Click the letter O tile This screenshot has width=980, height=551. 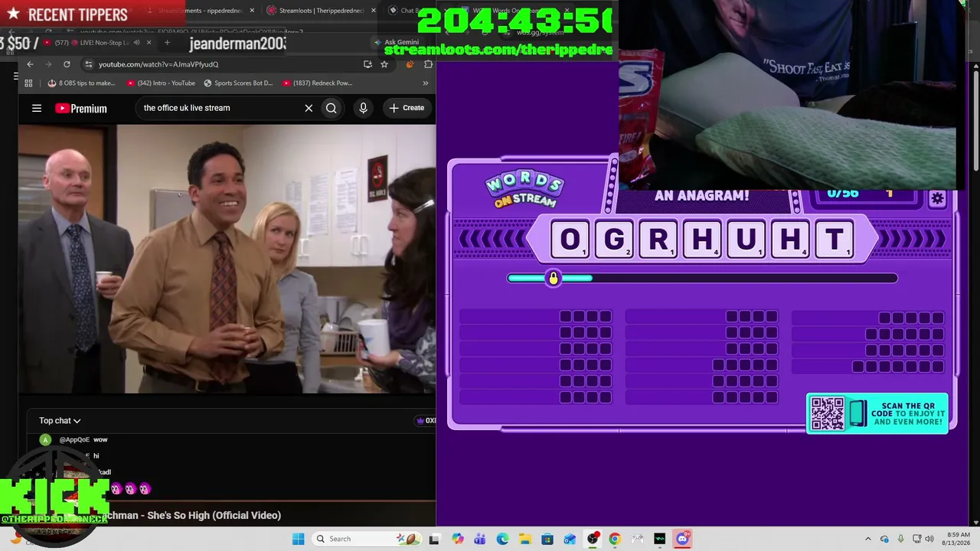(570, 240)
